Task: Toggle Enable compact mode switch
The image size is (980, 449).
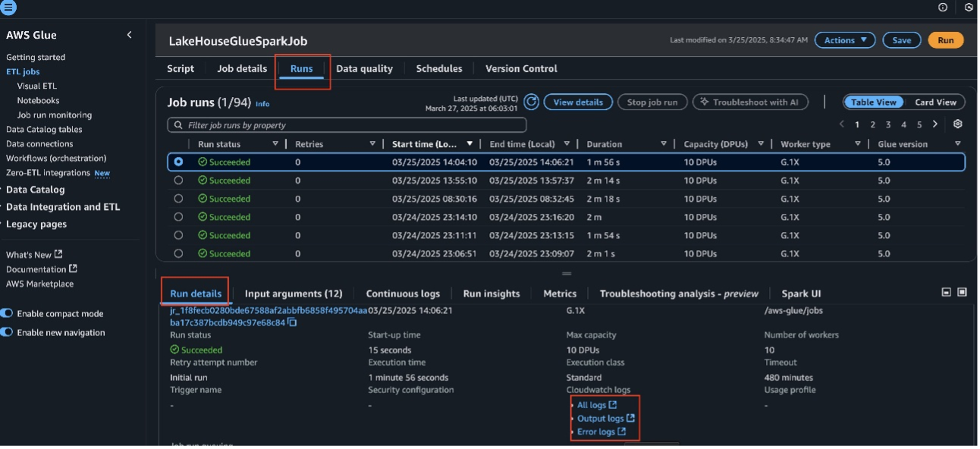Action: [7, 313]
